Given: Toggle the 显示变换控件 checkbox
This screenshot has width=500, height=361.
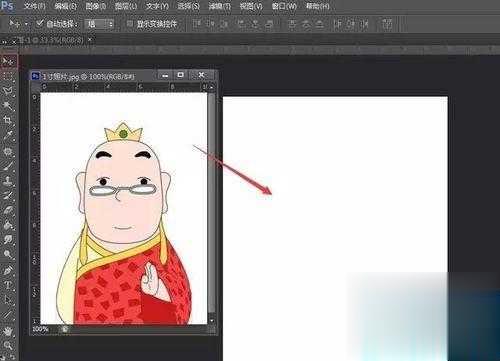Looking at the screenshot, I should 130,23.
